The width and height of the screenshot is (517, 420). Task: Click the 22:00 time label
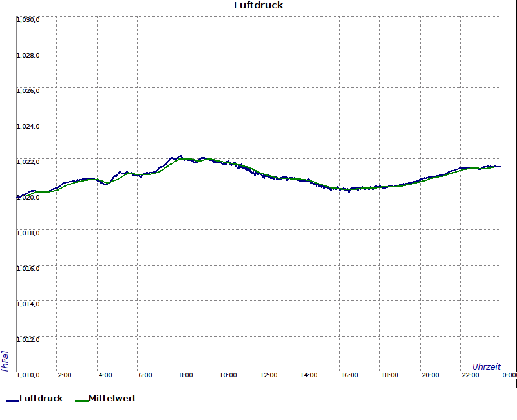point(470,375)
